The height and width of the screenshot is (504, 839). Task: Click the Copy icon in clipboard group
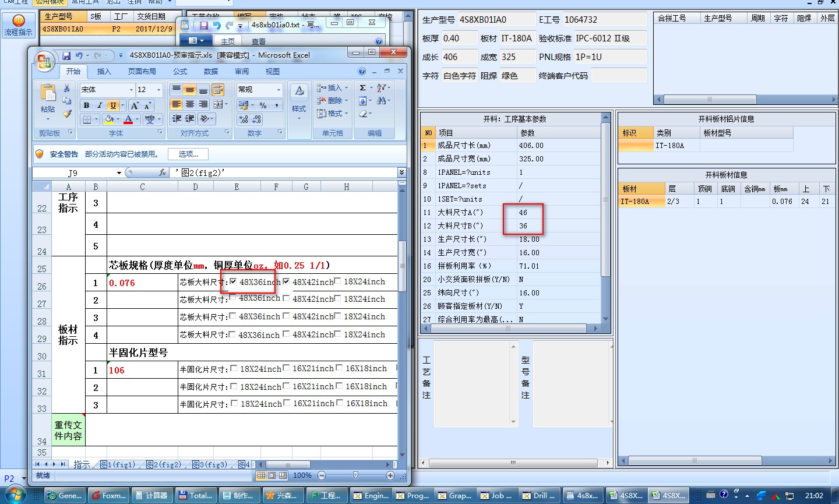pyautogui.click(x=67, y=101)
